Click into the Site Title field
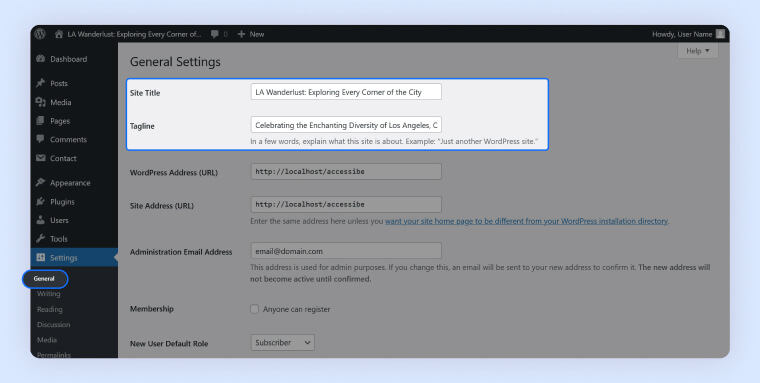The height and width of the screenshot is (383, 760). coord(346,92)
